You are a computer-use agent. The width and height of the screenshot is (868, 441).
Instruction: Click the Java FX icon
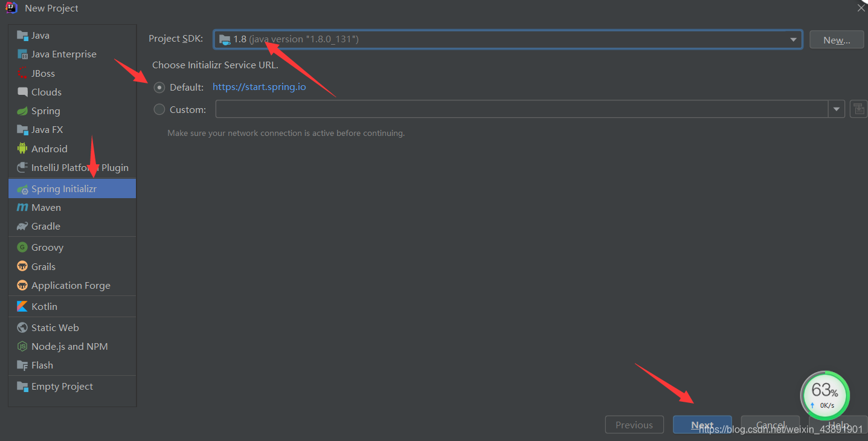pyautogui.click(x=22, y=130)
